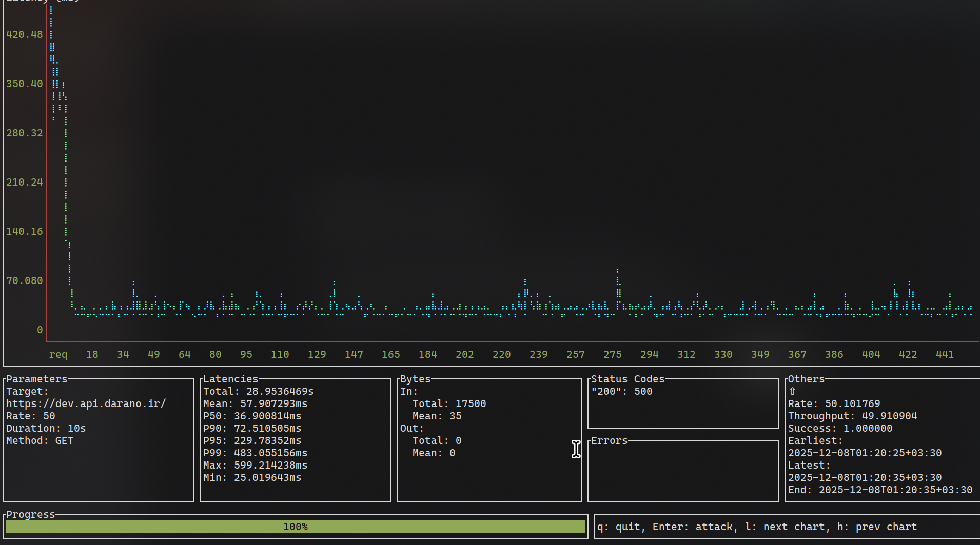980x545 pixels.
Task: Click the req axis label on the chart
Action: (x=58, y=354)
